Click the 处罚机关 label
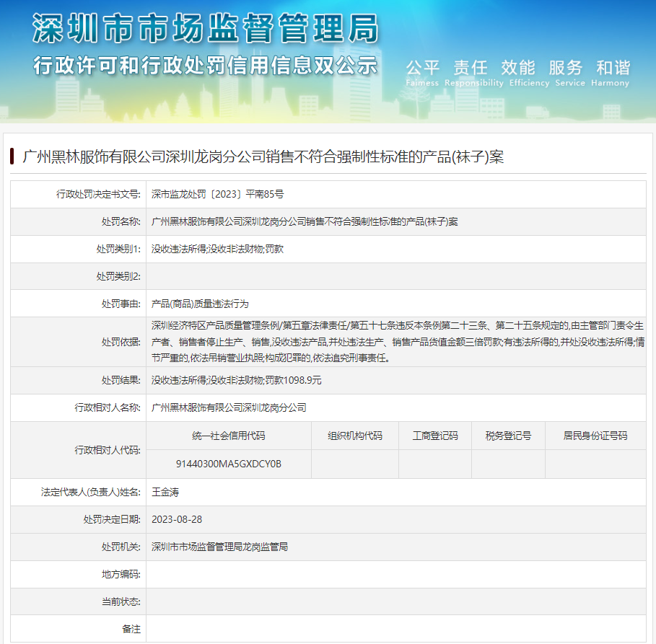This screenshot has height=644, width=656. tap(121, 547)
